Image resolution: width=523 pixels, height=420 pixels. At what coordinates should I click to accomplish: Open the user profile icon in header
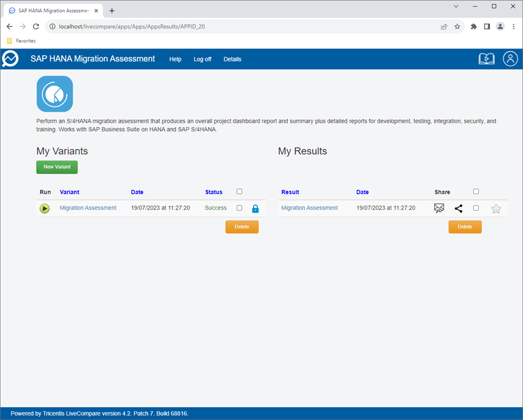510,58
